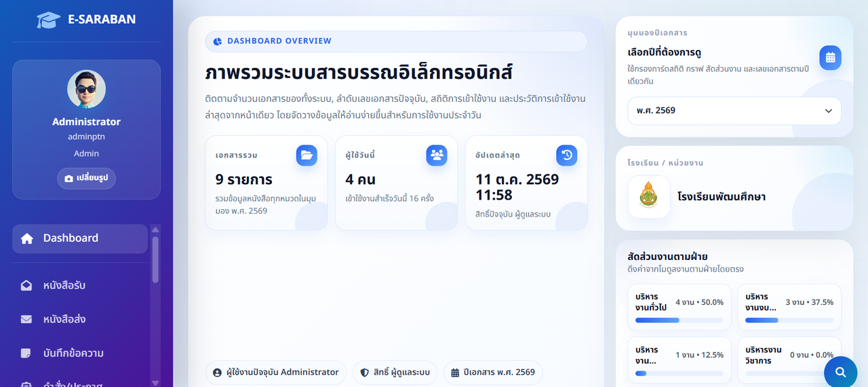Click the sidebar vertical scrollbar thumb
This screenshot has width=868, height=387.
(155, 259)
